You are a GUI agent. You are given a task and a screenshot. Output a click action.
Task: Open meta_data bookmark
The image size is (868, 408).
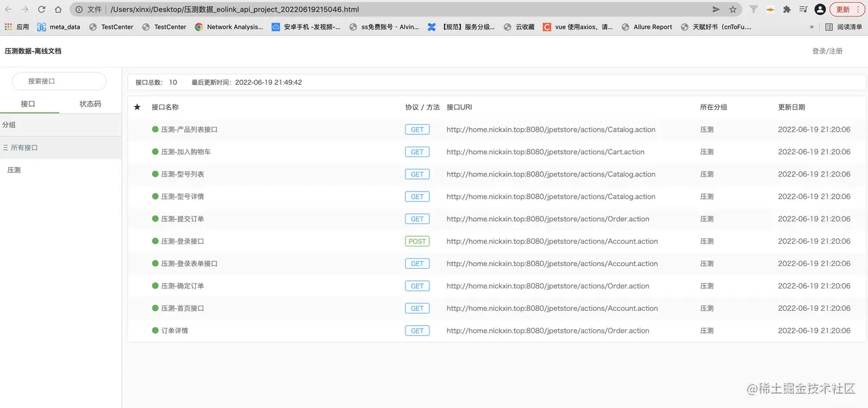[59, 27]
